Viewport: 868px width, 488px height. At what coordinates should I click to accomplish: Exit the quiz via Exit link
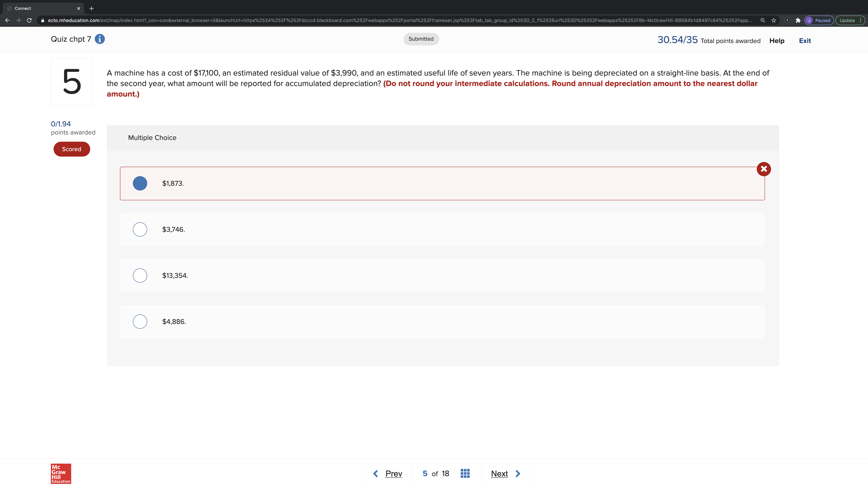point(805,41)
